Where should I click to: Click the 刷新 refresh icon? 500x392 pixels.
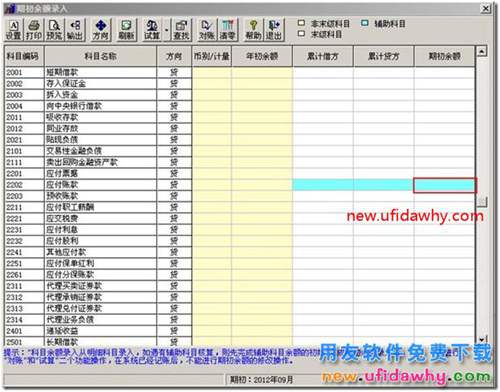(126, 30)
